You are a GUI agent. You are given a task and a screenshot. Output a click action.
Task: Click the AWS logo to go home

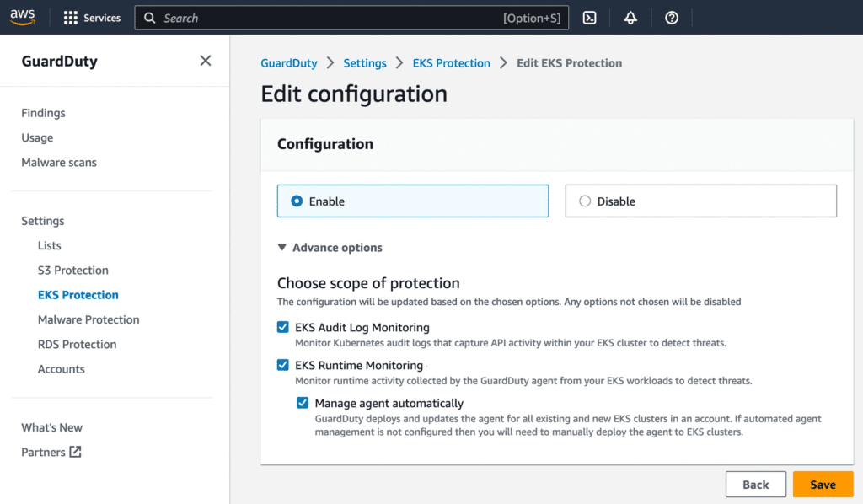[23, 16]
